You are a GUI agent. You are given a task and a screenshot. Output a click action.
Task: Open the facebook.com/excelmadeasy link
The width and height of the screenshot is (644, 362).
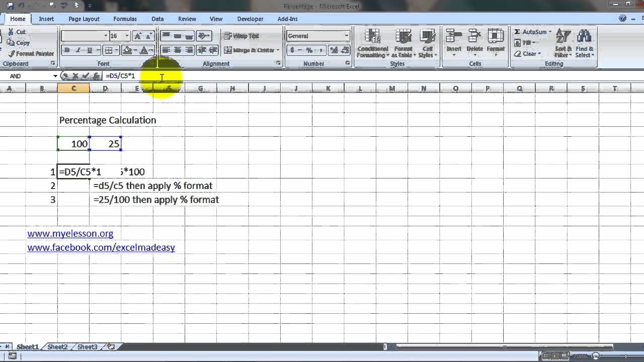(x=101, y=248)
